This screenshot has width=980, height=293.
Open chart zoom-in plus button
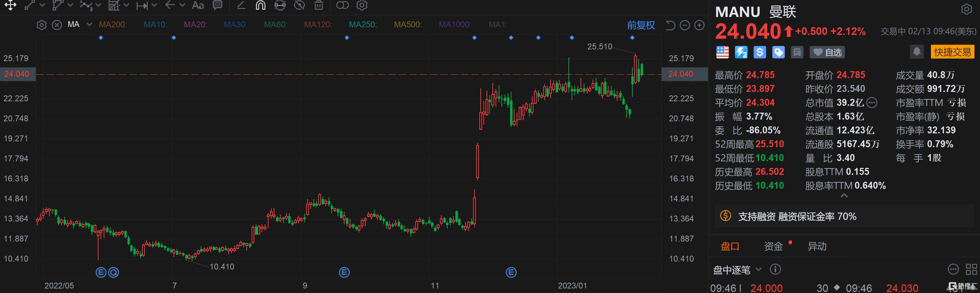[x=699, y=26]
